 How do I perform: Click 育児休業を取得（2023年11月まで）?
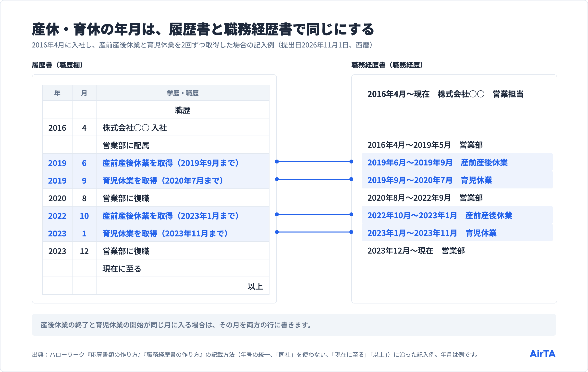click(x=165, y=233)
